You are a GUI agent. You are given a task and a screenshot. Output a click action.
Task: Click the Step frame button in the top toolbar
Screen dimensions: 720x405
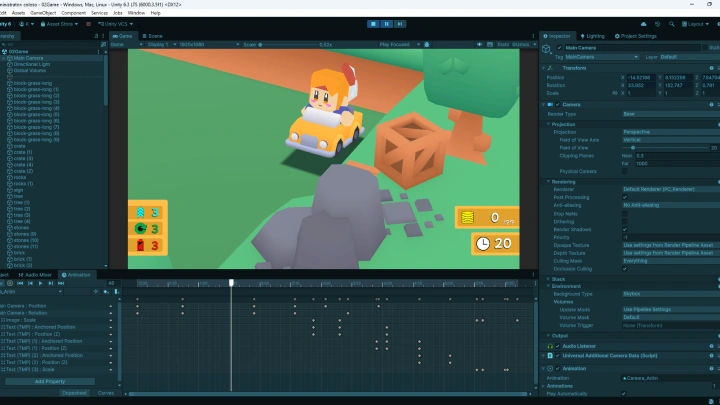pos(400,24)
